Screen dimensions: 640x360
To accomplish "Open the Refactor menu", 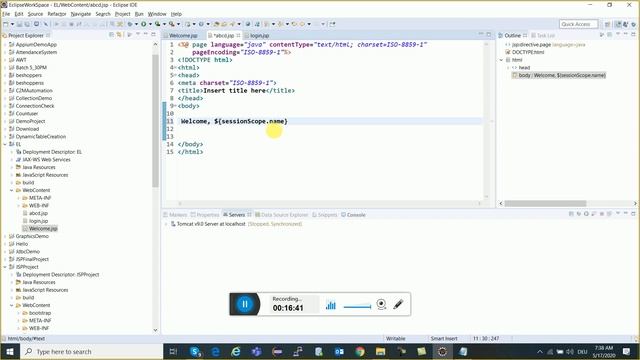I will pyautogui.click(x=57, y=14).
